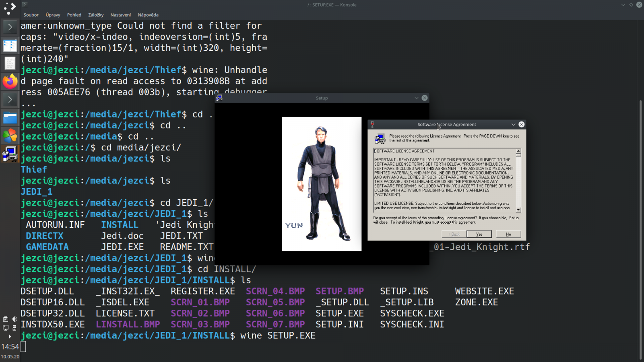Open the removable device icon in system tray

(x=14, y=328)
